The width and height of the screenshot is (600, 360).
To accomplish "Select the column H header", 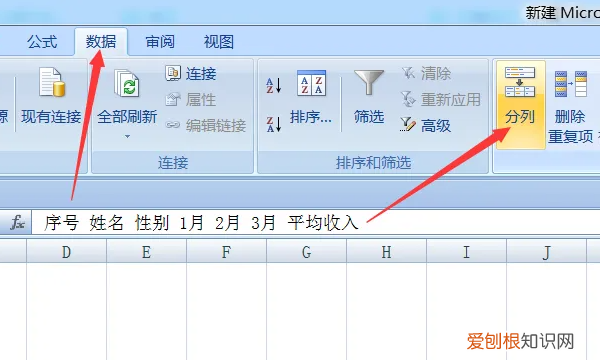I will 386,251.
